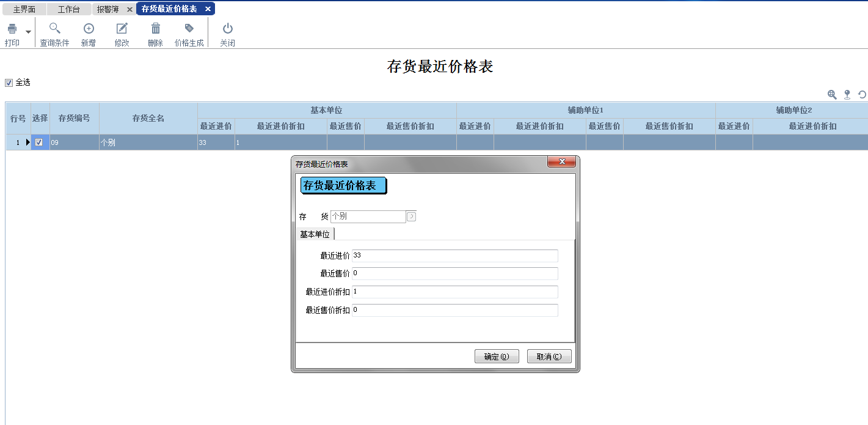868x425 pixels.
Task: Click the refresh arrow icon above table
Action: (x=862, y=94)
